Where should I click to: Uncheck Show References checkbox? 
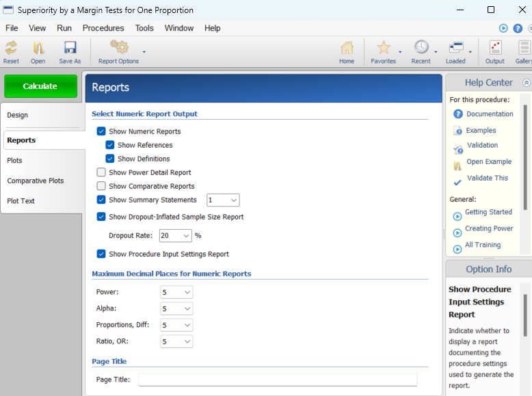click(x=110, y=145)
